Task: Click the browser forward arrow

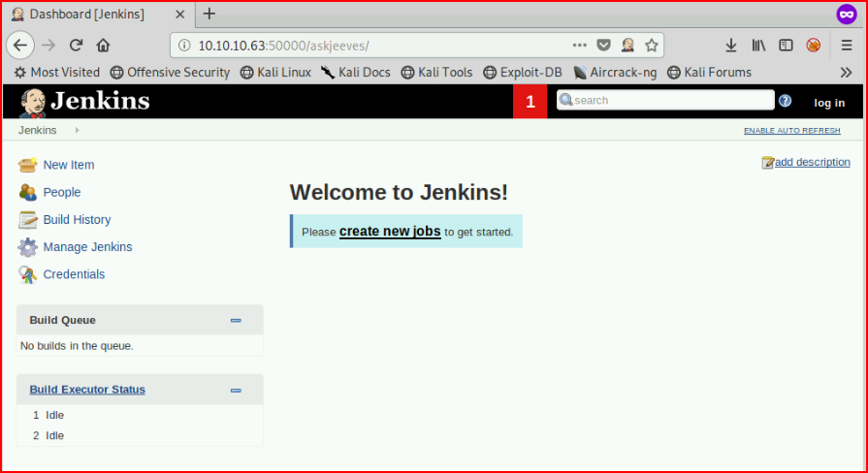Action: (x=48, y=46)
